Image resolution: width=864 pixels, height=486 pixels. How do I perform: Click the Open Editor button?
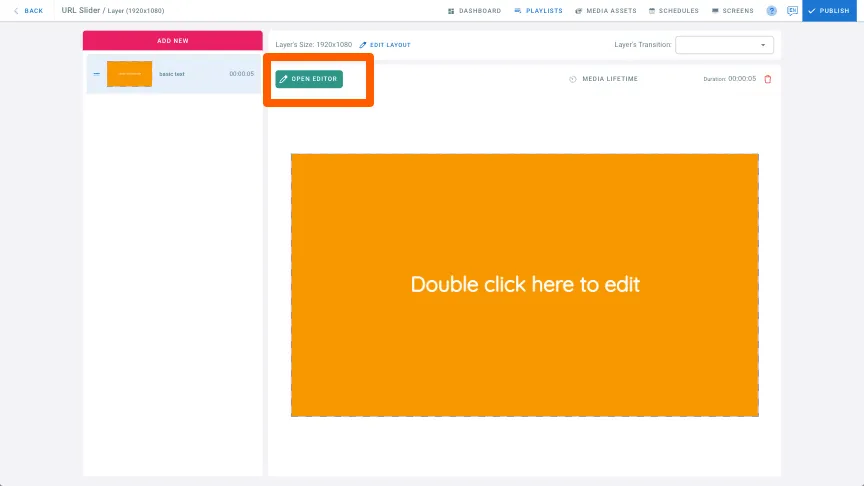[x=309, y=79]
